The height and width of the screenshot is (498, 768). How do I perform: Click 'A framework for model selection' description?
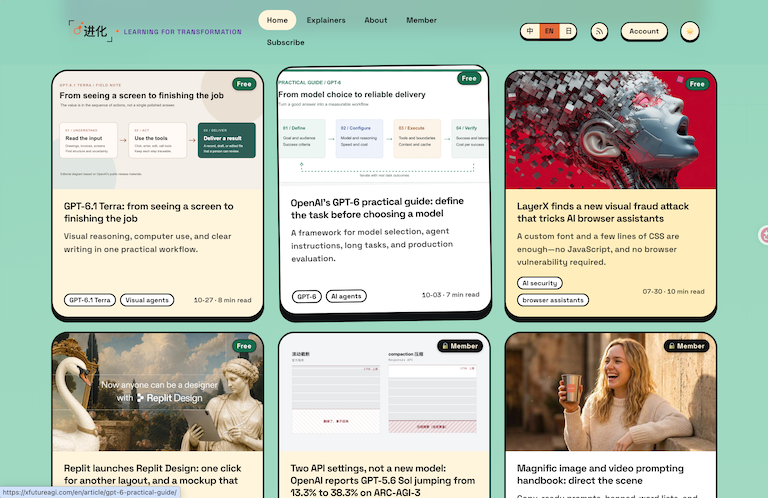(372, 245)
